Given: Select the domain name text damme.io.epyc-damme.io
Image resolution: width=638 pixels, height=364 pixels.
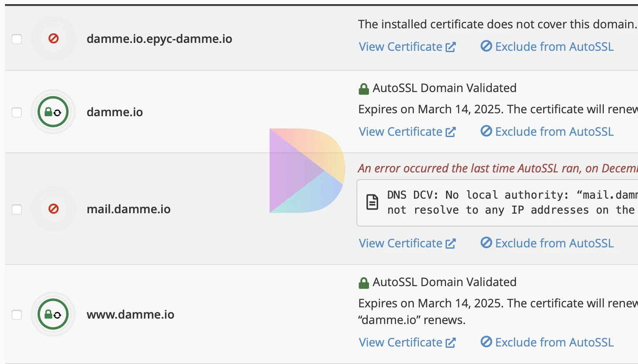Looking at the screenshot, I should pyautogui.click(x=159, y=39).
